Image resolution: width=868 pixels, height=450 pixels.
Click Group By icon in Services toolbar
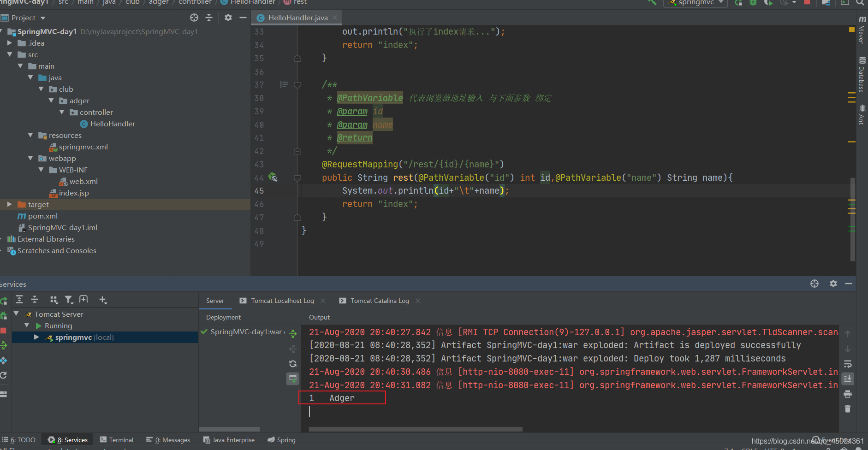tap(54, 300)
